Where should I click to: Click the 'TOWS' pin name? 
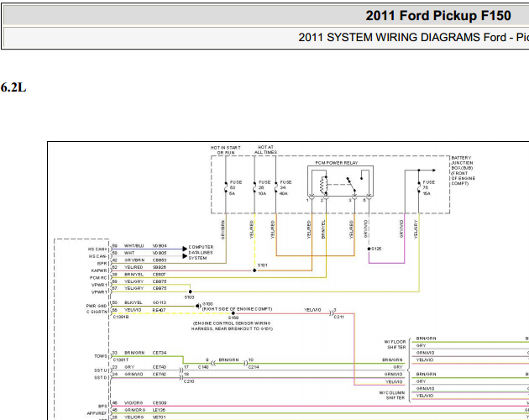click(101, 356)
